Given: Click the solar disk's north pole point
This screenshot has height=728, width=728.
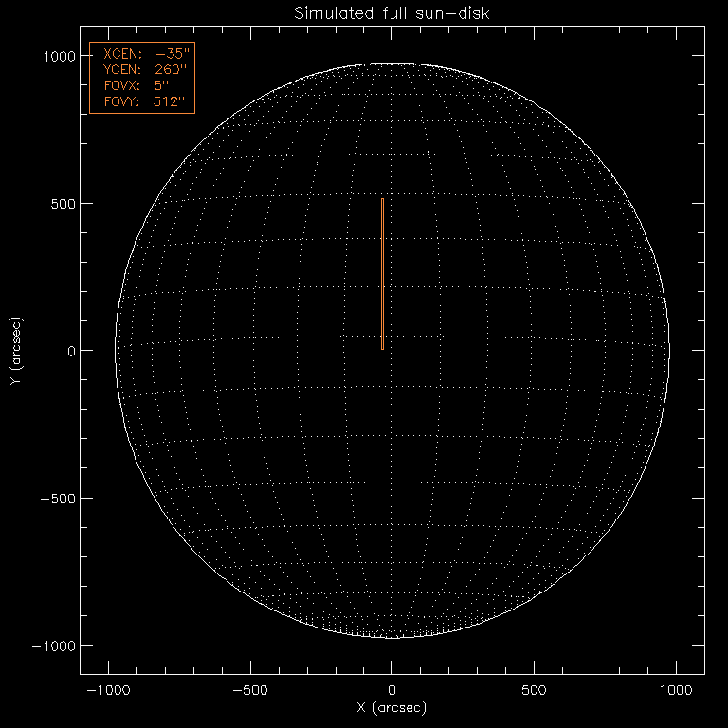Looking at the screenshot, I should tap(392, 64).
